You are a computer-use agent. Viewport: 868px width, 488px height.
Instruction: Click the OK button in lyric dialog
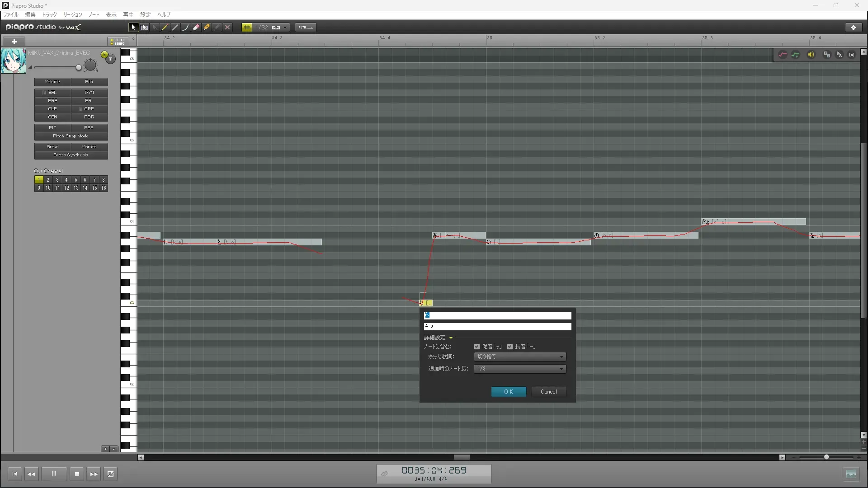pos(509,392)
